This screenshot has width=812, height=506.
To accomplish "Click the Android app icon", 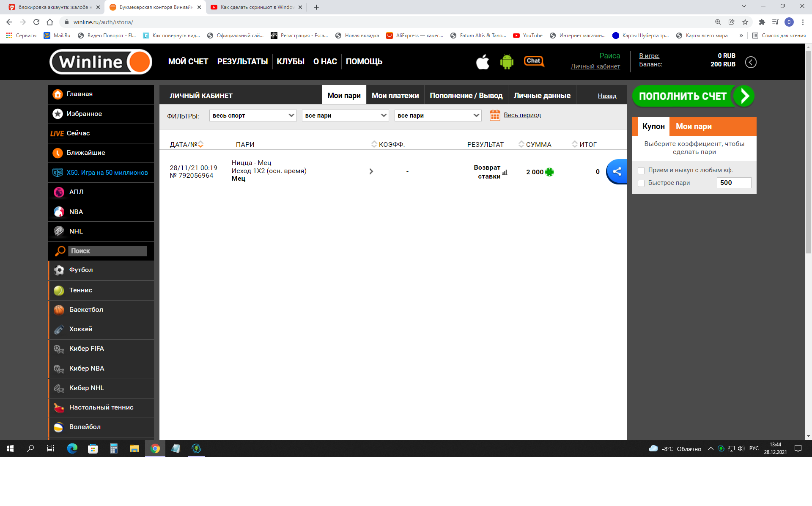I will click(507, 62).
